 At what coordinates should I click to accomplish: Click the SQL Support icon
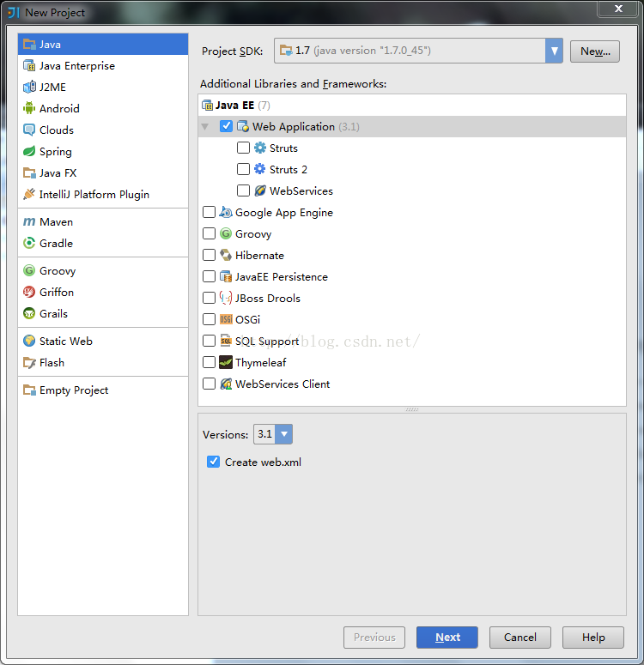(x=226, y=341)
